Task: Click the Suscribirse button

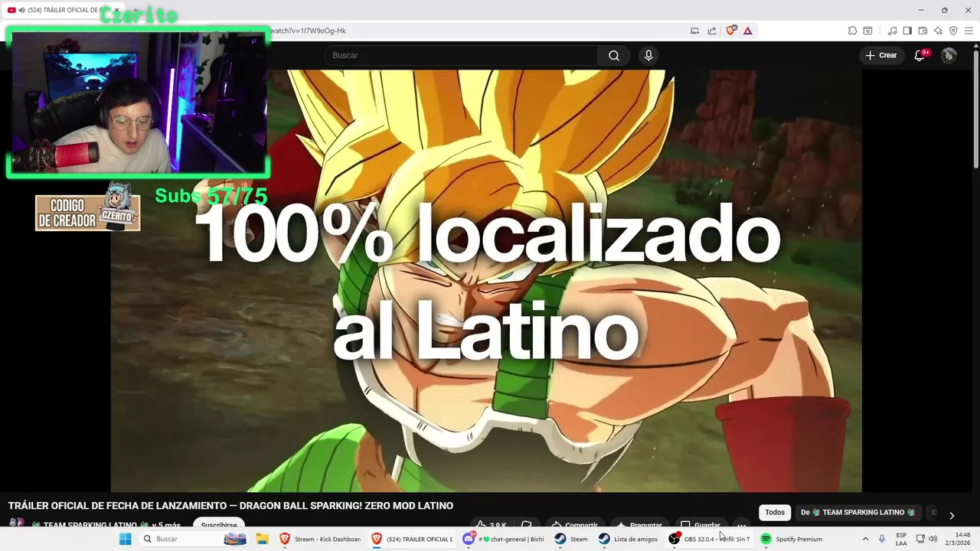Action: pos(219,525)
